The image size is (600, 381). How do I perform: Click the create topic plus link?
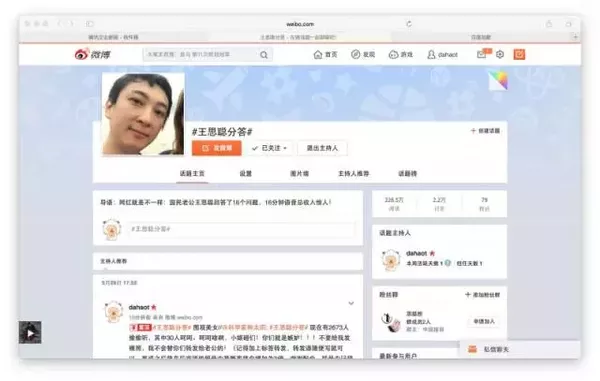[485, 131]
